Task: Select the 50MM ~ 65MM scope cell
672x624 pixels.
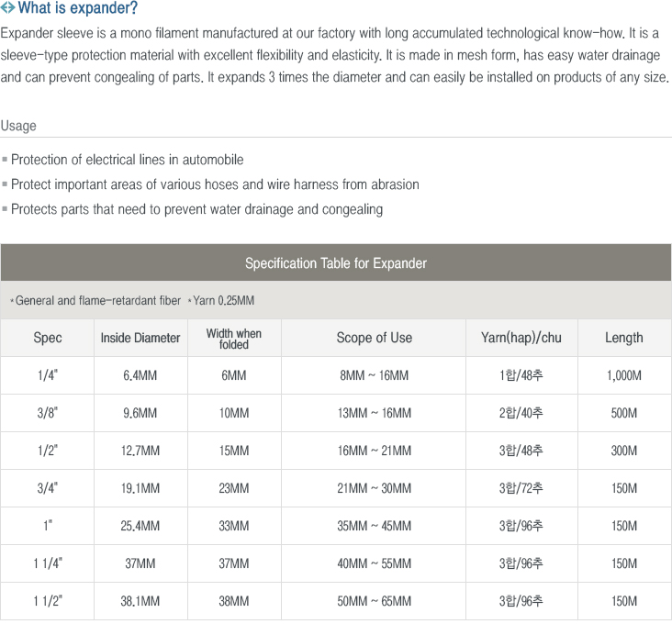Action: click(x=375, y=601)
